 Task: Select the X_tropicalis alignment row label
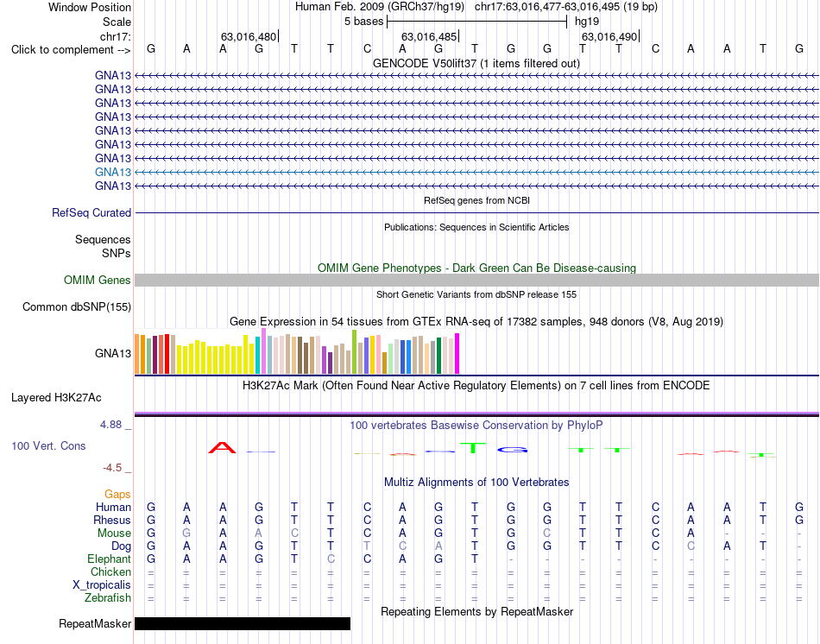pyautogui.click(x=102, y=585)
